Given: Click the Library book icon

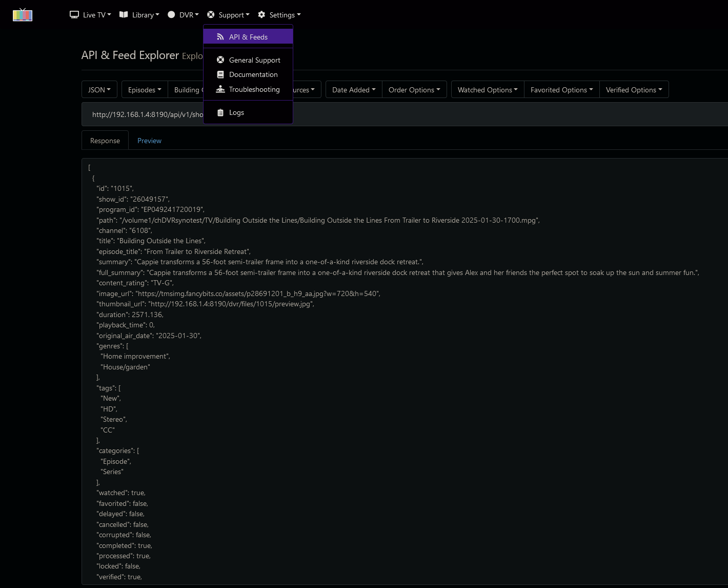Looking at the screenshot, I should [124, 15].
